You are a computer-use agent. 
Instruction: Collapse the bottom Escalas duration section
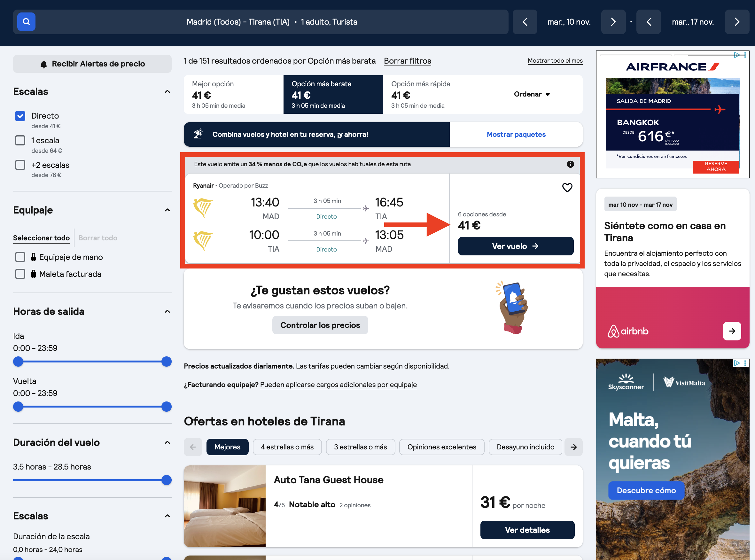[167, 516]
